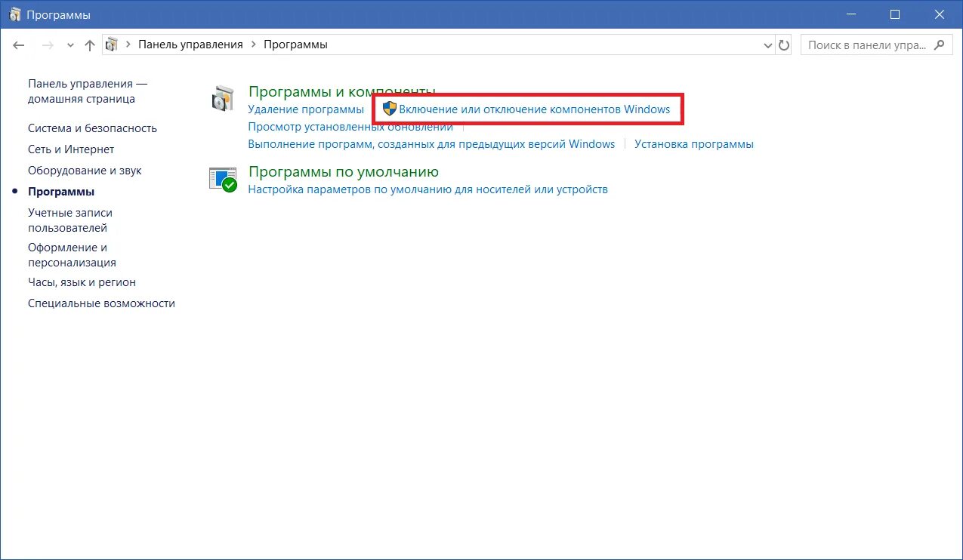This screenshot has width=963, height=560.
Task: Open 'Просмотр установленных обновлений'
Action: tap(350, 127)
